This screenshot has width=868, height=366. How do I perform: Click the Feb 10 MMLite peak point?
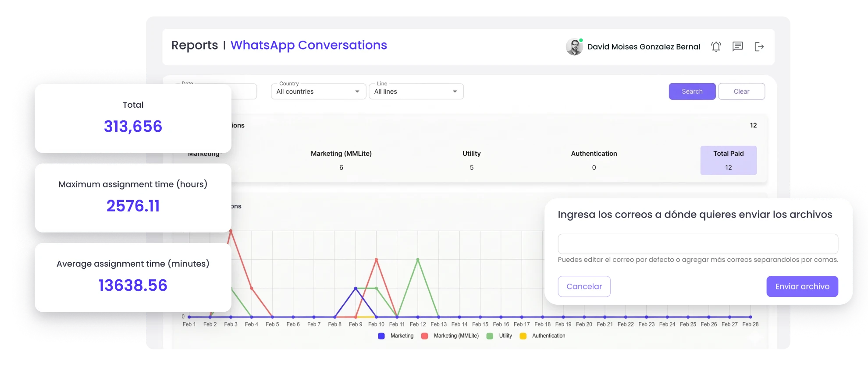(376, 260)
